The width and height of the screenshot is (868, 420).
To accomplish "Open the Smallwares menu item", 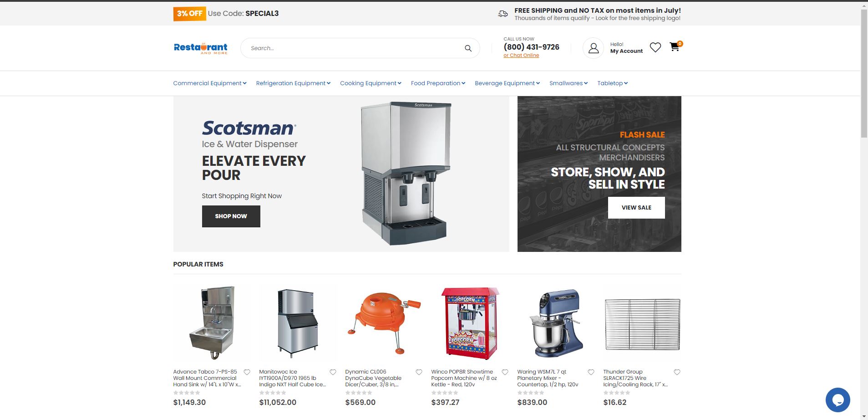I will (569, 83).
